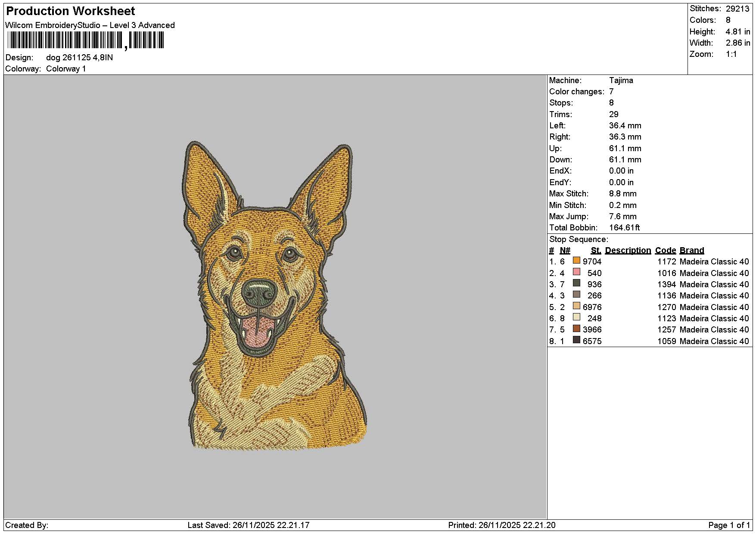Click the Height value 4.81 in
This screenshot has width=756, height=534.
pyautogui.click(x=738, y=31)
